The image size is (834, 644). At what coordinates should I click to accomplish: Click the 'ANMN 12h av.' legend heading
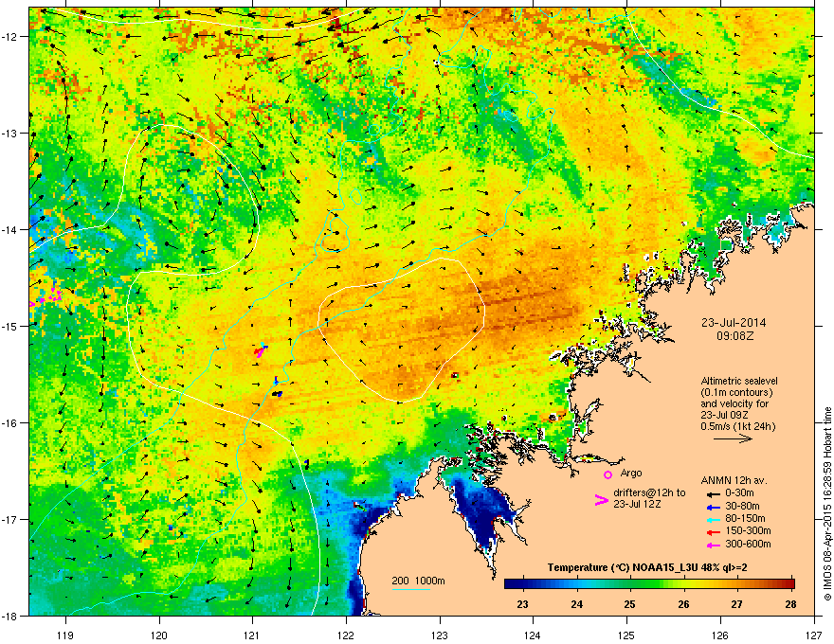[x=734, y=480]
